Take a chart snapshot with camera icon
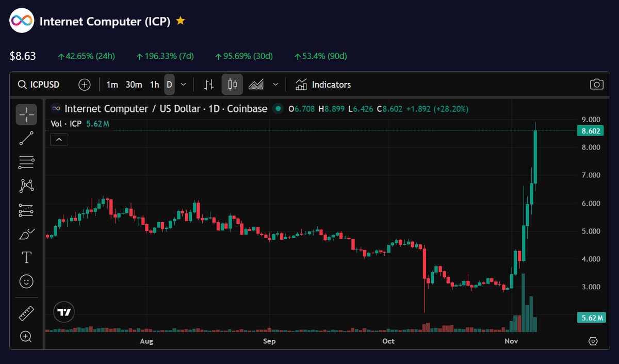 point(596,85)
